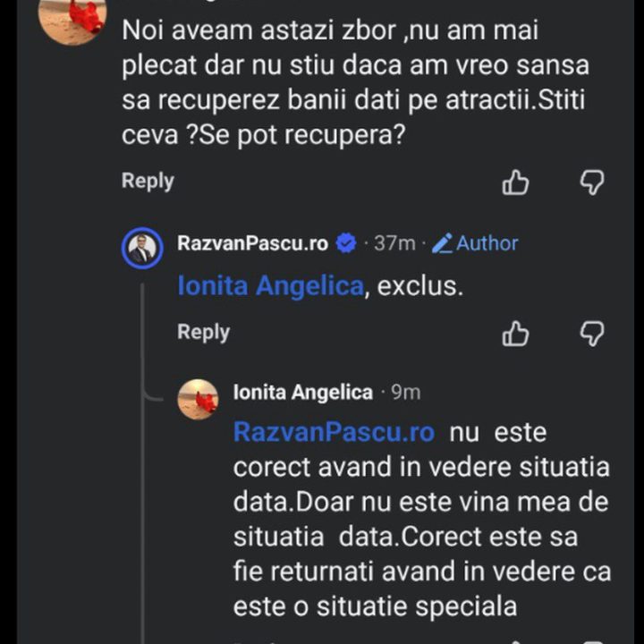Open Ionita Angelica's name above nested reply

(302, 393)
